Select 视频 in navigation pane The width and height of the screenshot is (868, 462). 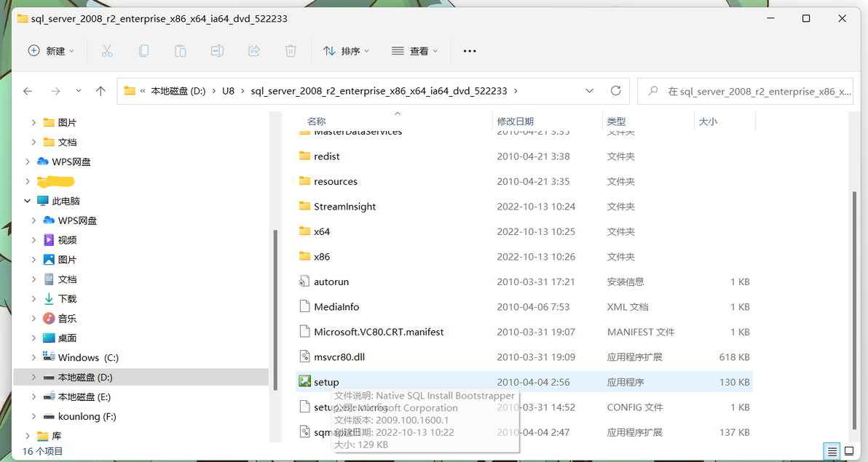coord(67,240)
